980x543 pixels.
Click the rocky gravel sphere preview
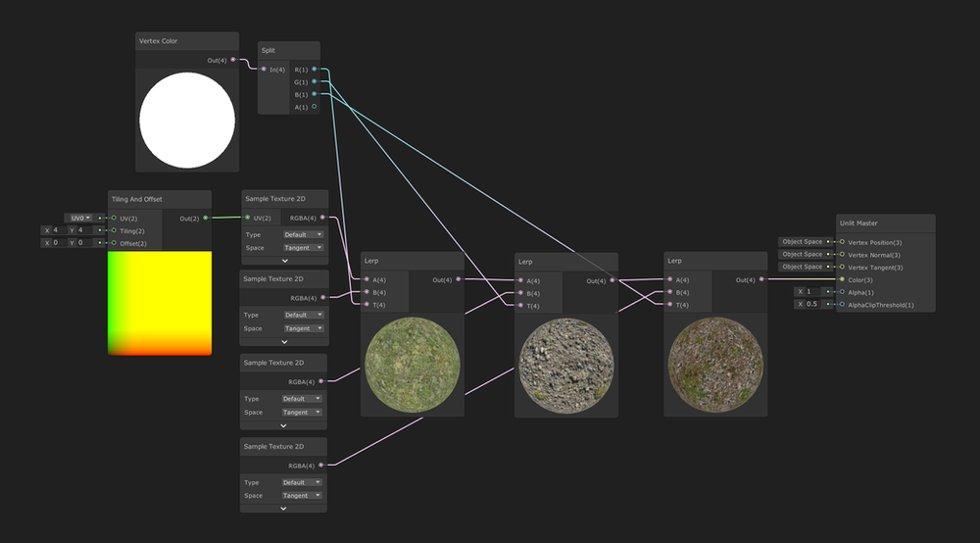566,366
